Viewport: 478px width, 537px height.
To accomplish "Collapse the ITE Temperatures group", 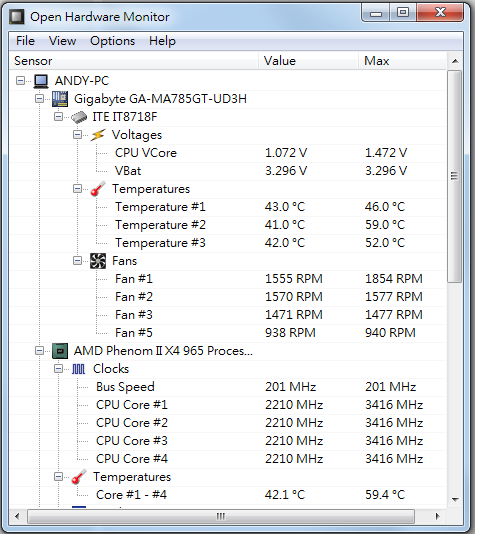I will coord(78,189).
